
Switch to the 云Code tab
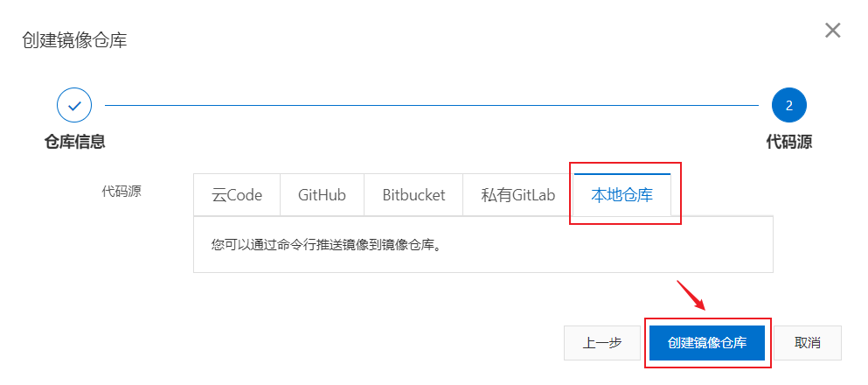237,195
